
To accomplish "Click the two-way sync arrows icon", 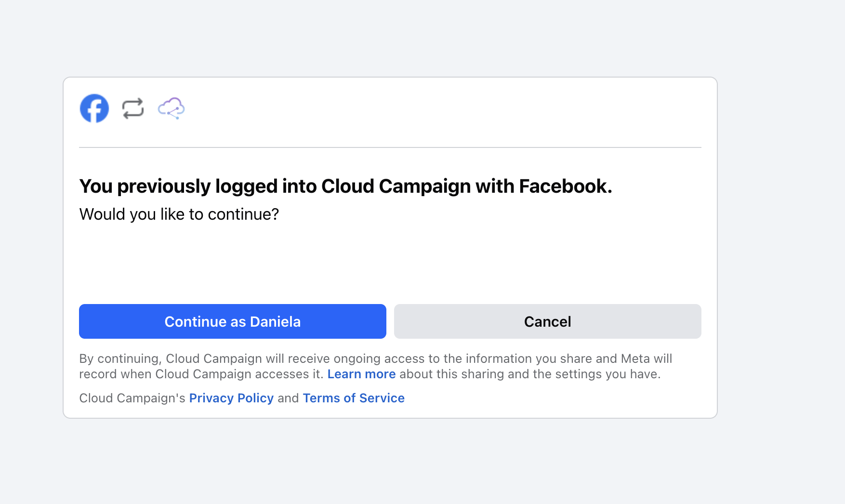I will [x=133, y=108].
